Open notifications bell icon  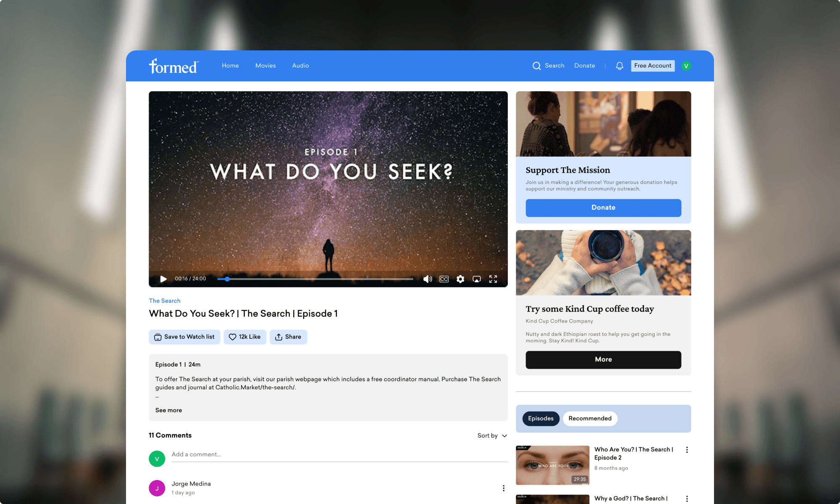[x=619, y=66]
